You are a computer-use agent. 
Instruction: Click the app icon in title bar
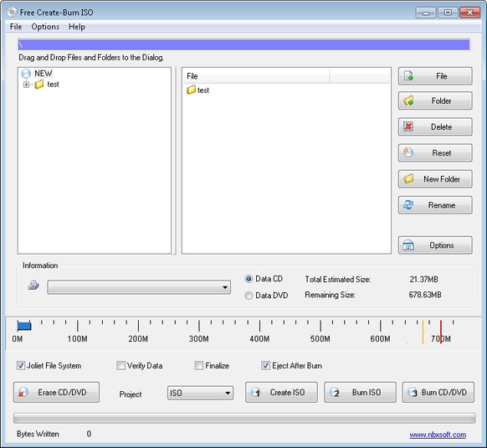coord(12,12)
